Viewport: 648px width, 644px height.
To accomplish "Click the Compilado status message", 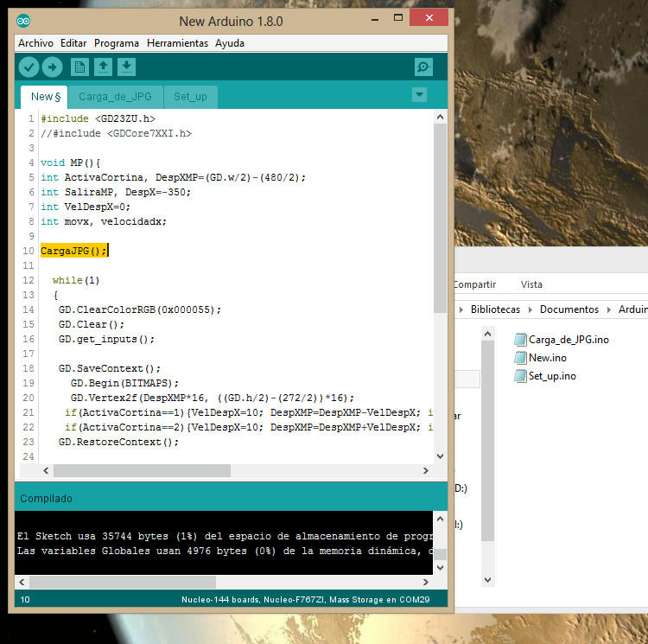I will [47, 499].
